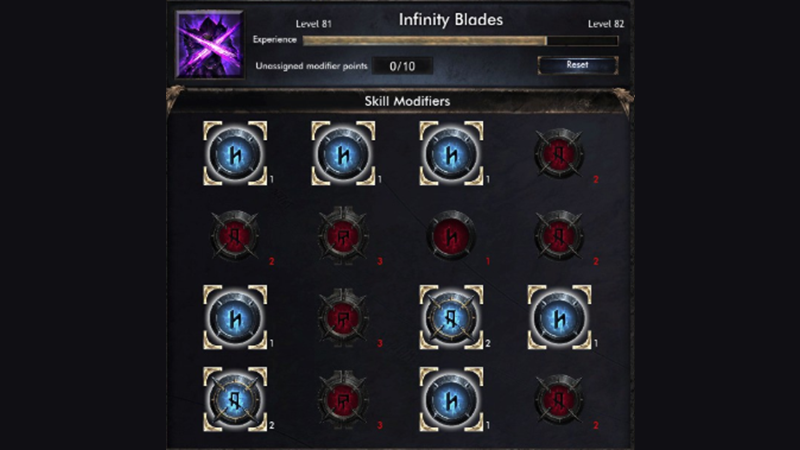The image size is (800, 450).
Task: Select the red cost-3 modifier in second row
Action: click(x=343, y=236)
